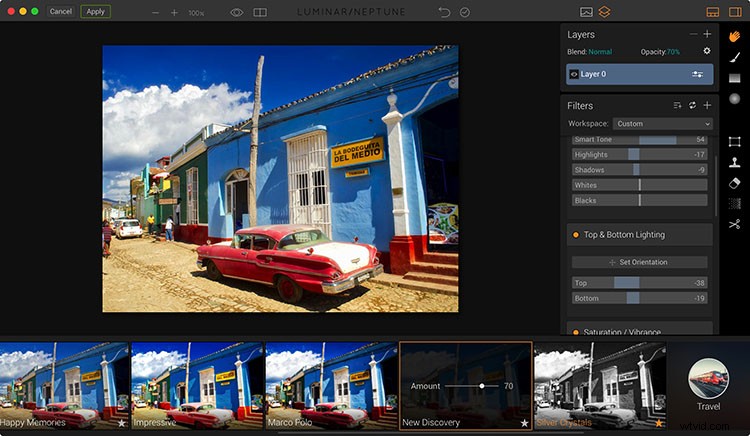Select Layer 0 row

click(x=640, y=74)
